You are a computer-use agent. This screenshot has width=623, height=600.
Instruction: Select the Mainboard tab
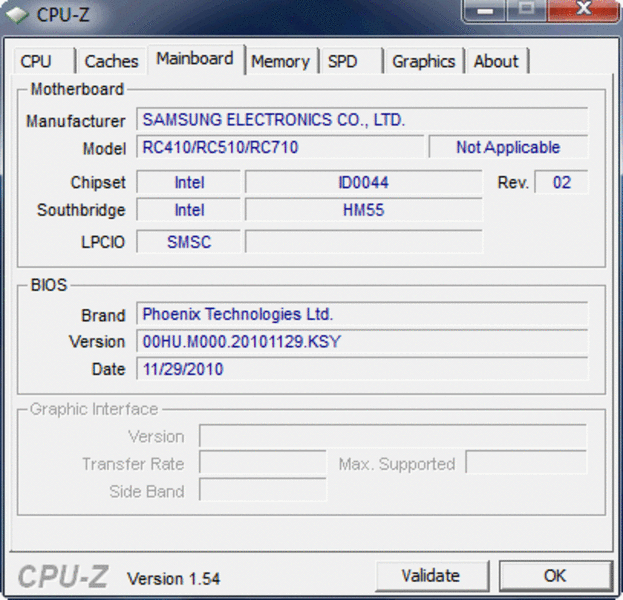point(196,59)
